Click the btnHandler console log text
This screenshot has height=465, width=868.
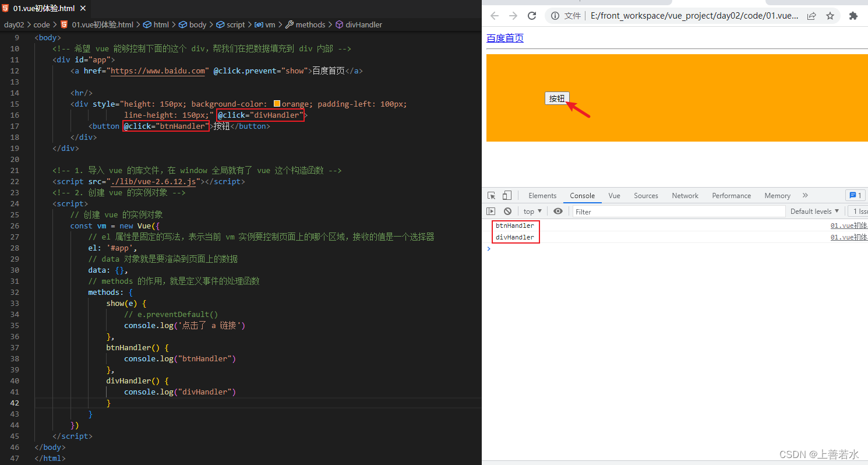[514, 226]
